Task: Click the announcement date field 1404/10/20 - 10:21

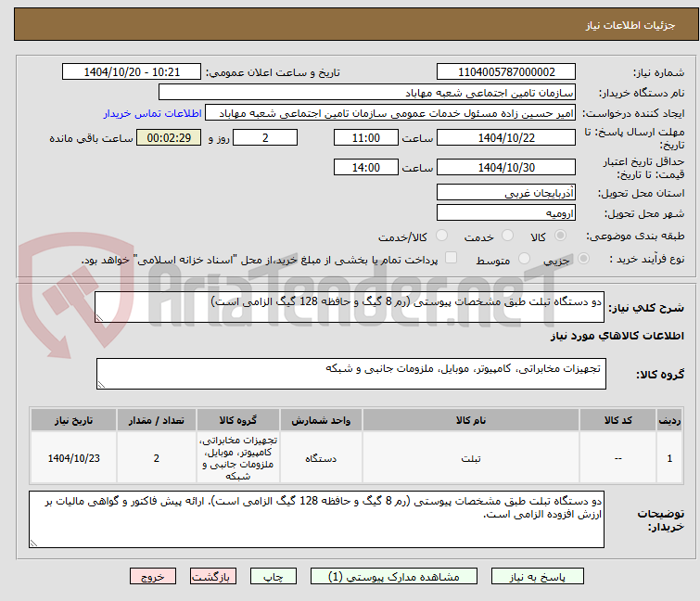Action: pos(132,72)
